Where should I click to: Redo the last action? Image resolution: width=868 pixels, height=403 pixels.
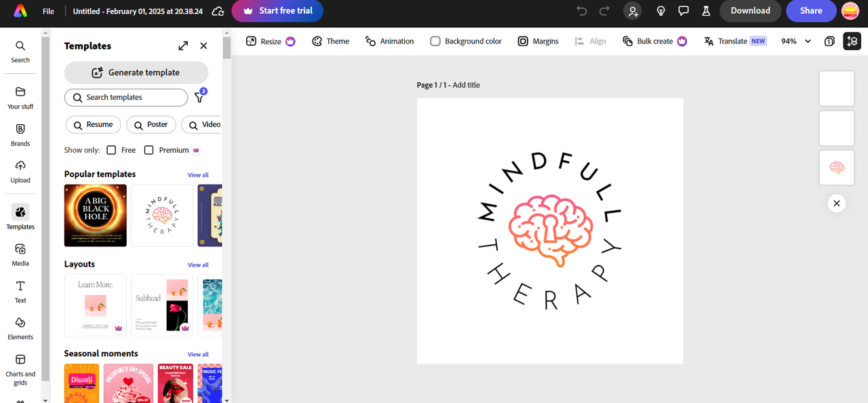pyautogui.click(x=604, y=11)
